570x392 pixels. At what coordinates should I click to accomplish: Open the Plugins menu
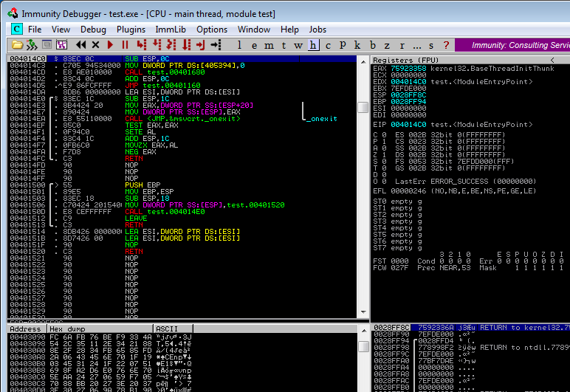(131, 29)
